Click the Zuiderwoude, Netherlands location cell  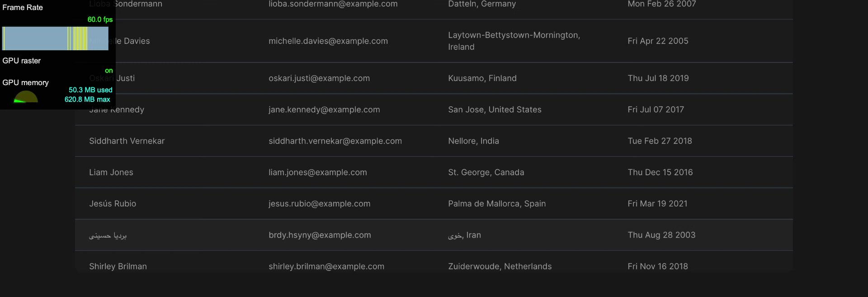(500, 266)
